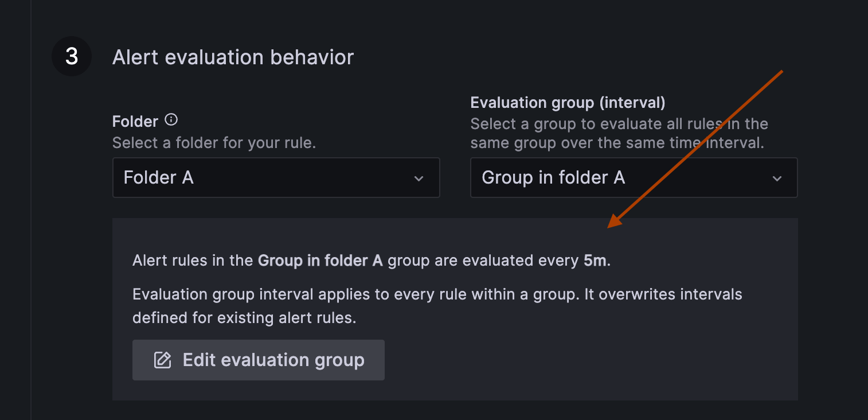Click the bold 'Group in folder A' text in info box
This screenshot has height=420, width=868.
tap(320, 260)
